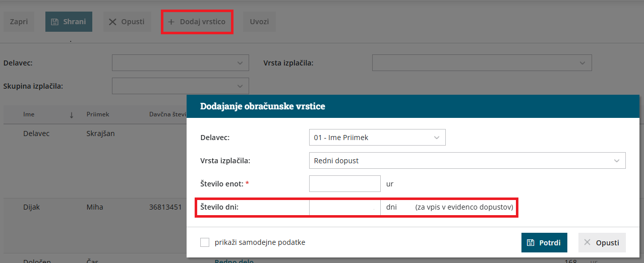Click the plus icon on Dodaj vrstico
The width and height of the screenshot is (644, 263).
[x=171, y=22]
